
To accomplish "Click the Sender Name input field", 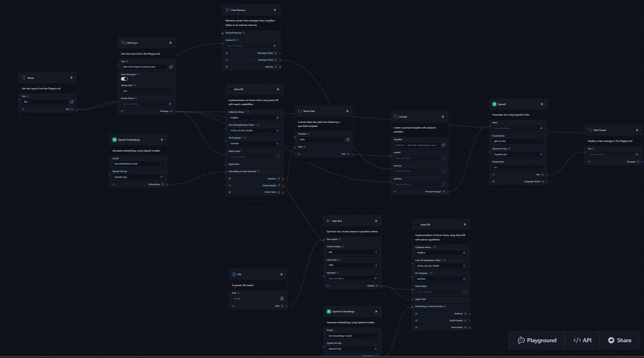I will [x=146, y=104].
